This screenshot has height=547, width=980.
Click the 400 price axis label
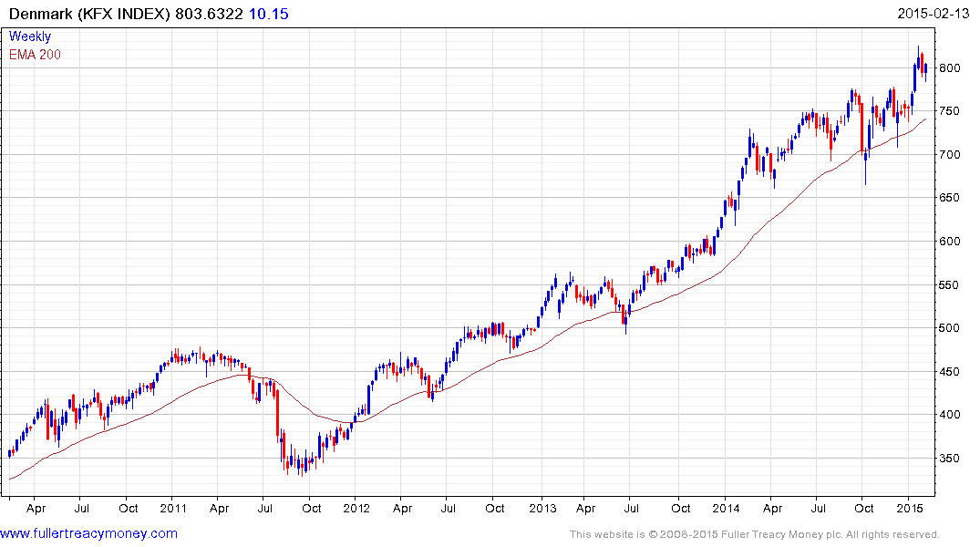[950, 415]
